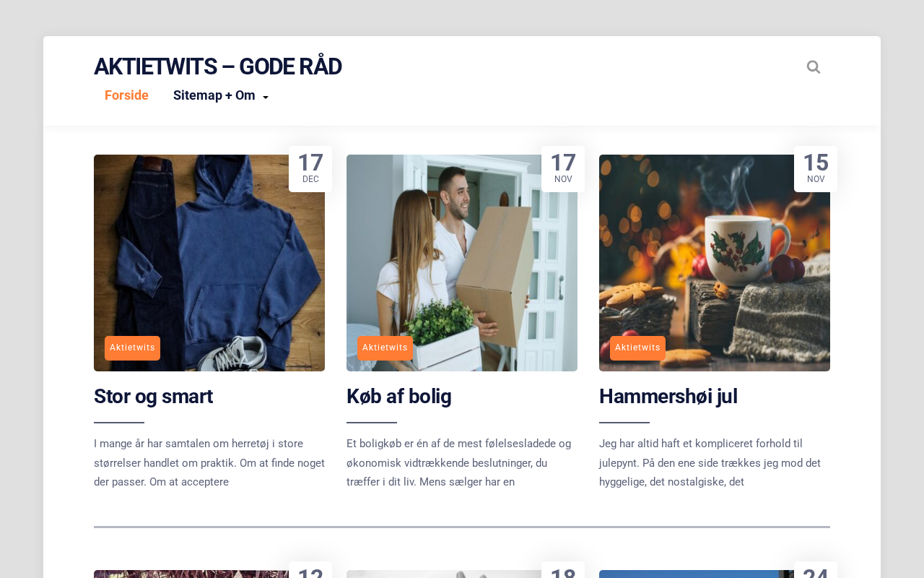The width and height of the screenshot is (924, 578).
Task: Click the AKTIETWITS – GODE RÅD site title
Action: click(217, 66)
